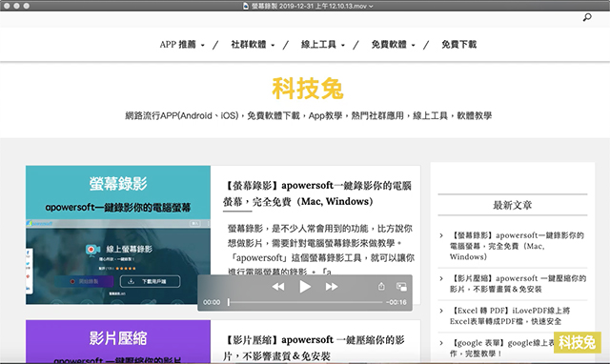
Task: Open the 螢幕錄影 article thumbnail
Action: pos(118,235)
